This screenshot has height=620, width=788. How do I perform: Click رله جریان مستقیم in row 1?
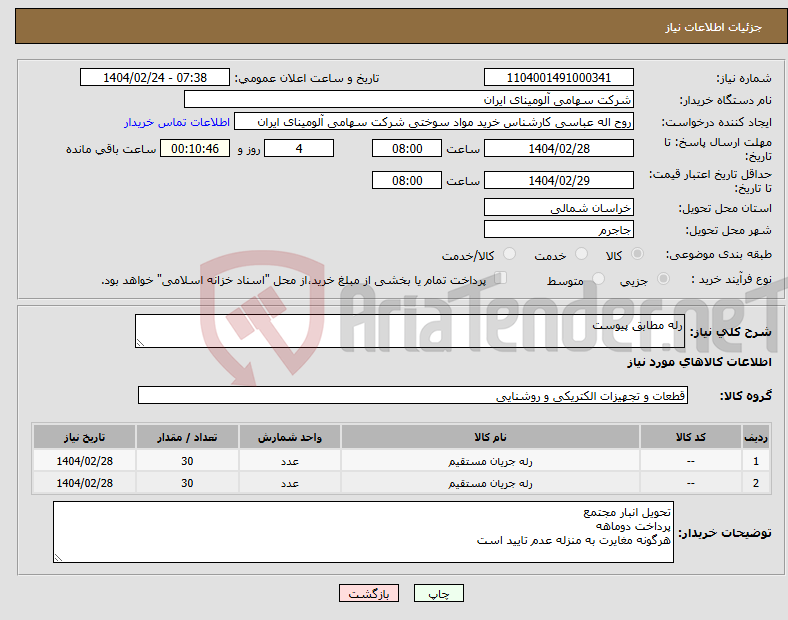(490, 461)
